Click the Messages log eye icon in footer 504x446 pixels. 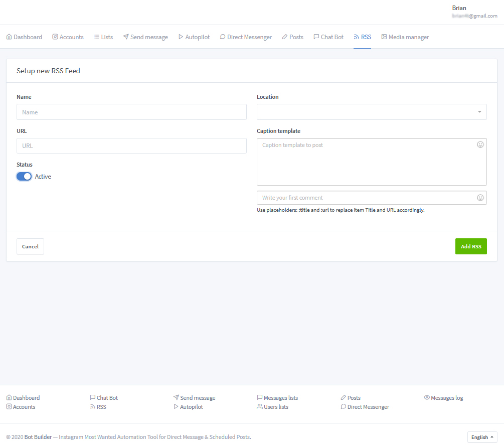pos(427,398)
